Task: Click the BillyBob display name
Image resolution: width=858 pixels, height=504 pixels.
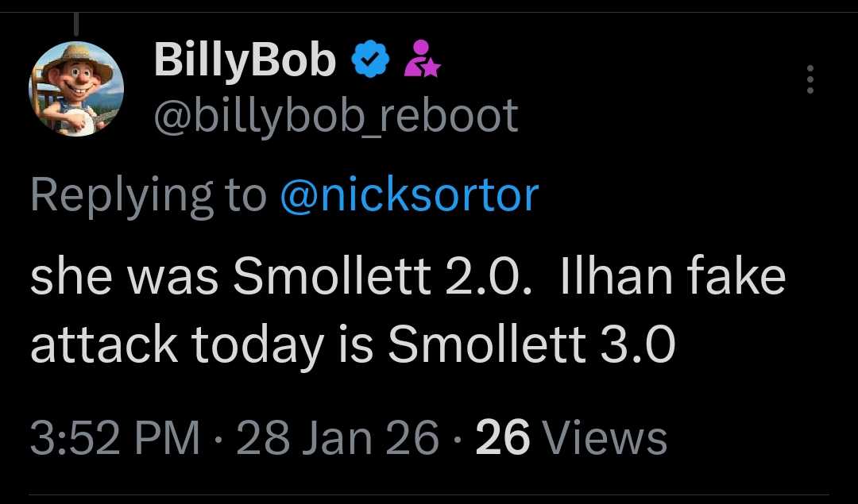Action: [x=245, y=60]
